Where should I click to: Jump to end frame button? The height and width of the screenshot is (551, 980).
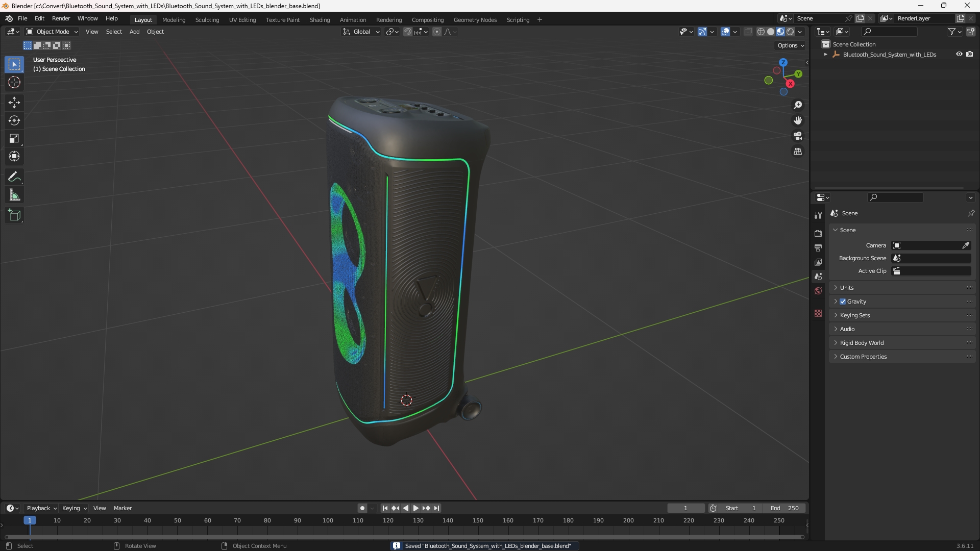pos(436,508)
